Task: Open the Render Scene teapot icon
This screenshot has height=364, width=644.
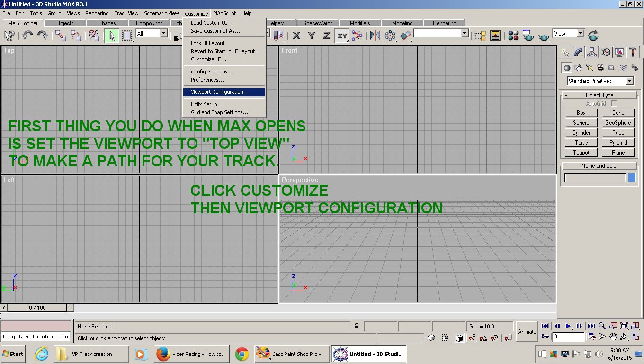Action: (x=528, y=36)
